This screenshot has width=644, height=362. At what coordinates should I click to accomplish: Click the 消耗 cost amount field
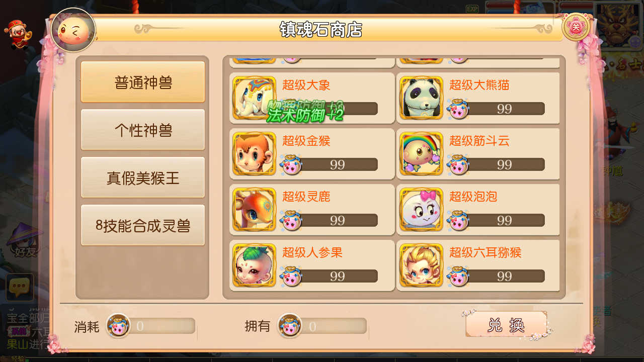pos(151,326)
